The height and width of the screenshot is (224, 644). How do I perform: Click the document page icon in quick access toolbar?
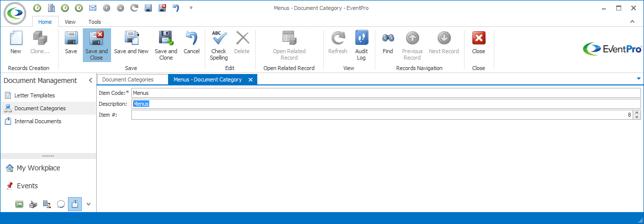(51, 8)
